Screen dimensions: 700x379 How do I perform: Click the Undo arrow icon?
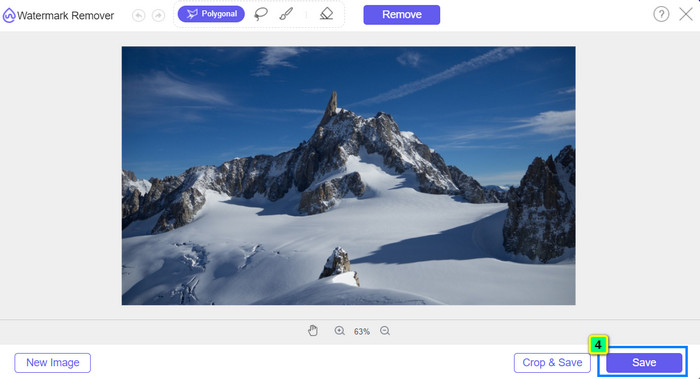tap(138, 16)
